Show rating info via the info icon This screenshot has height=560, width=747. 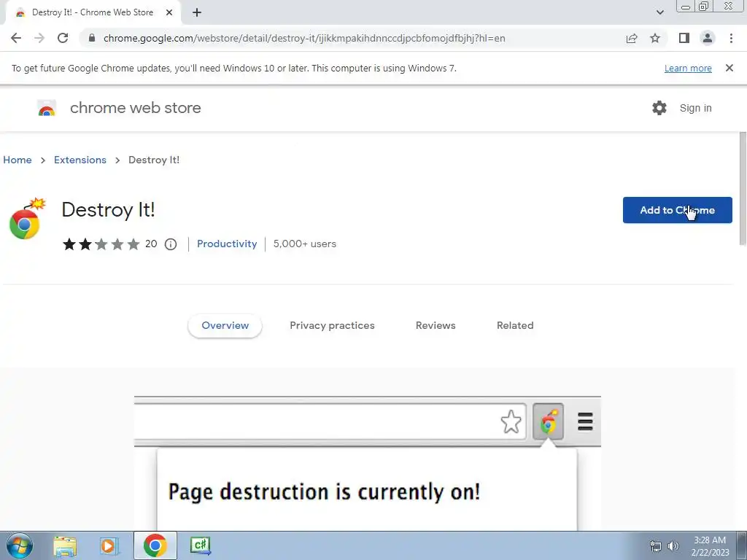click(x=171, y=244)
